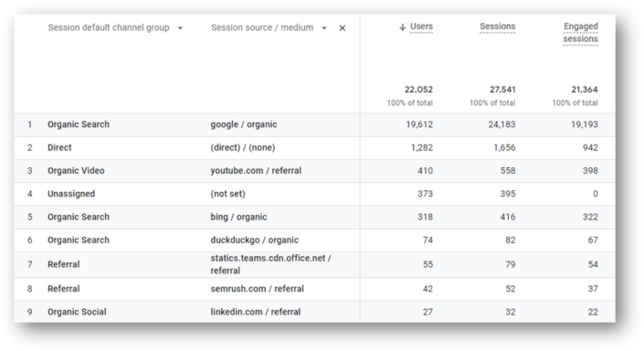Sort table by Engaged sessions column

point(580,33)
